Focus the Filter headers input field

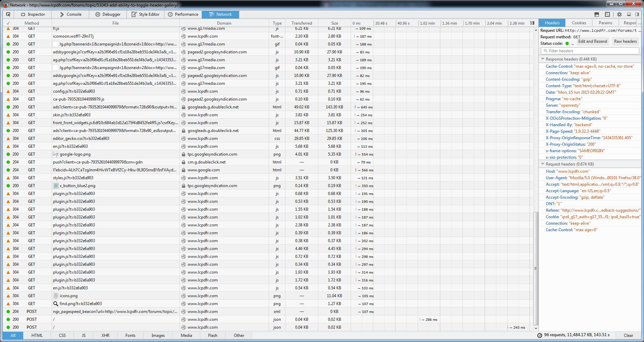[x=590, y=51]
